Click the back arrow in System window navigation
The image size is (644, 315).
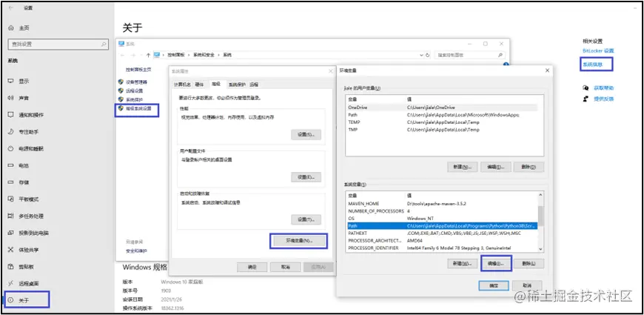[122, 55]
